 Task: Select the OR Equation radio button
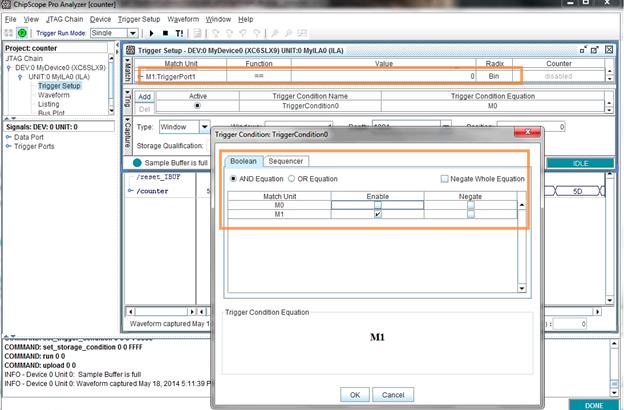point(291,179)
